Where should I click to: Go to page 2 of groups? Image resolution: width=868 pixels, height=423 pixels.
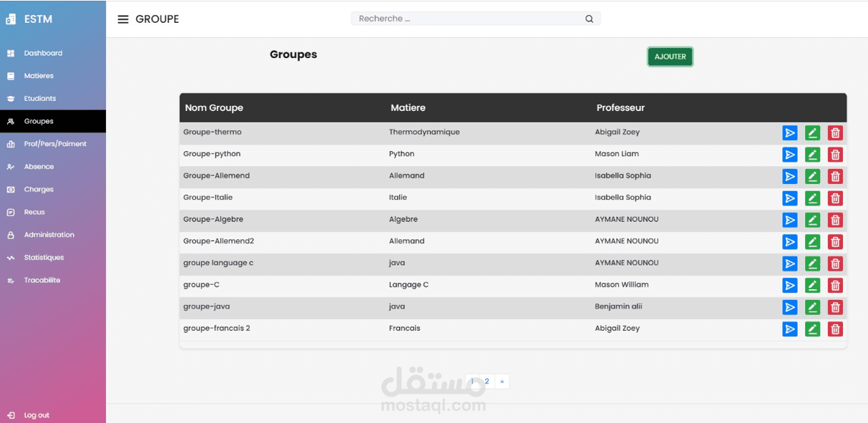[487, 381]
